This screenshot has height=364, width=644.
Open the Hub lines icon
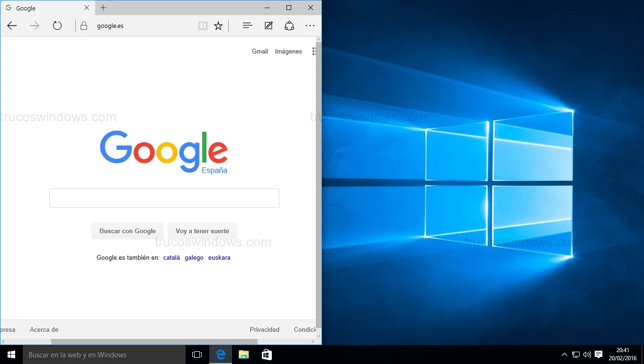(247, 26)
